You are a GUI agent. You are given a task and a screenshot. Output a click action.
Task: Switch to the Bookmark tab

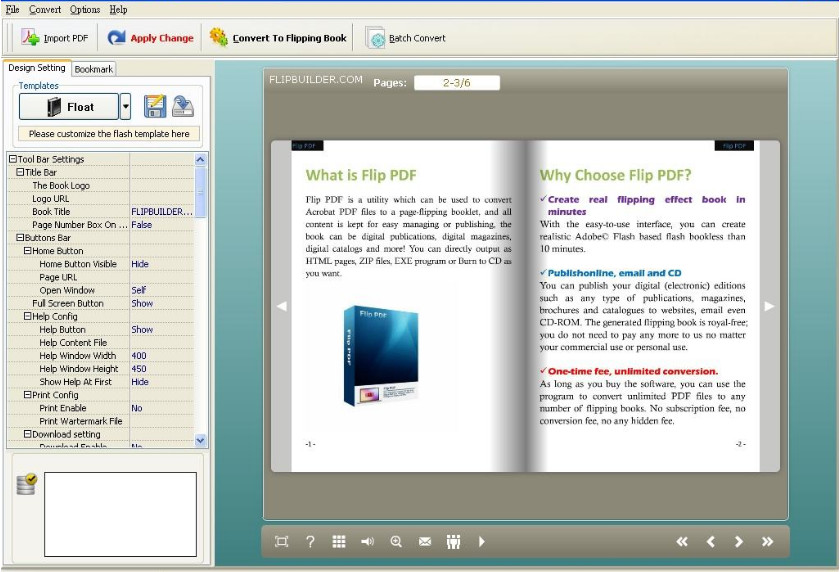(94, 69)
